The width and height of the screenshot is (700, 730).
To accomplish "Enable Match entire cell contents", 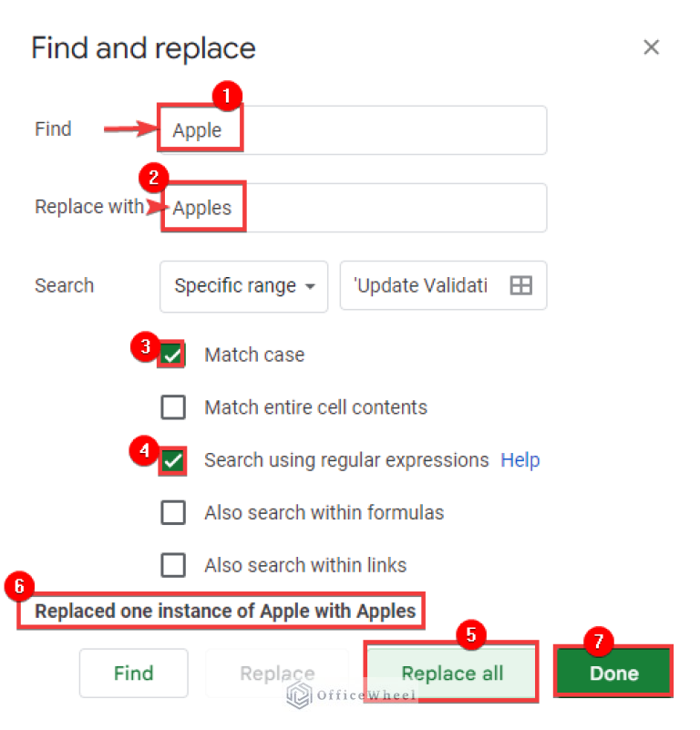I will (x=173, y=407).
